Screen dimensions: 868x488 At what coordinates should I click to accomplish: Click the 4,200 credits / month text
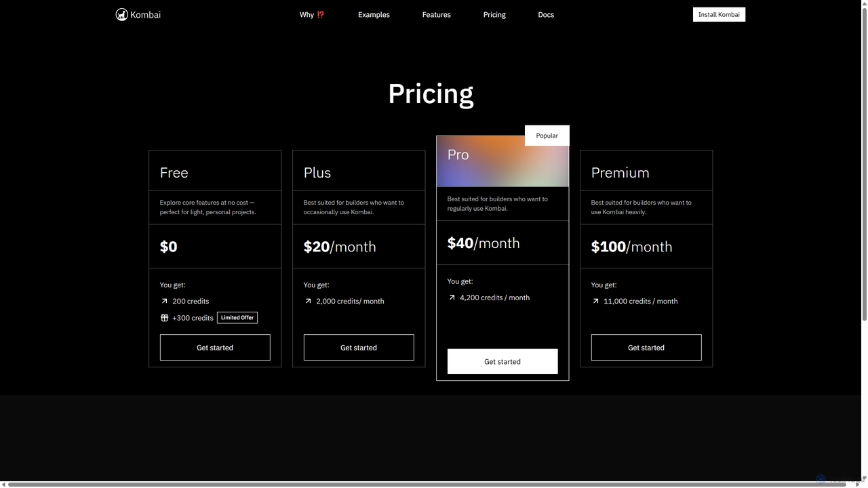click(x=495, y=298)
